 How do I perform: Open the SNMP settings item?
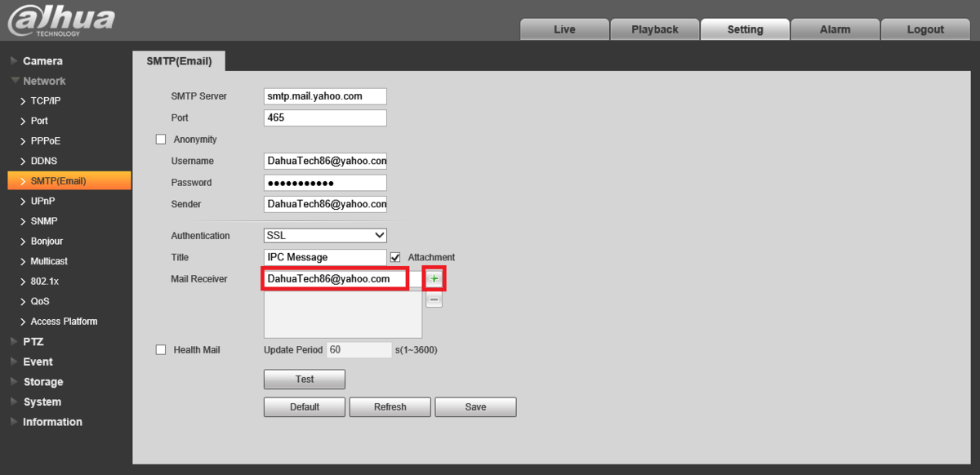tap(44, 221)
